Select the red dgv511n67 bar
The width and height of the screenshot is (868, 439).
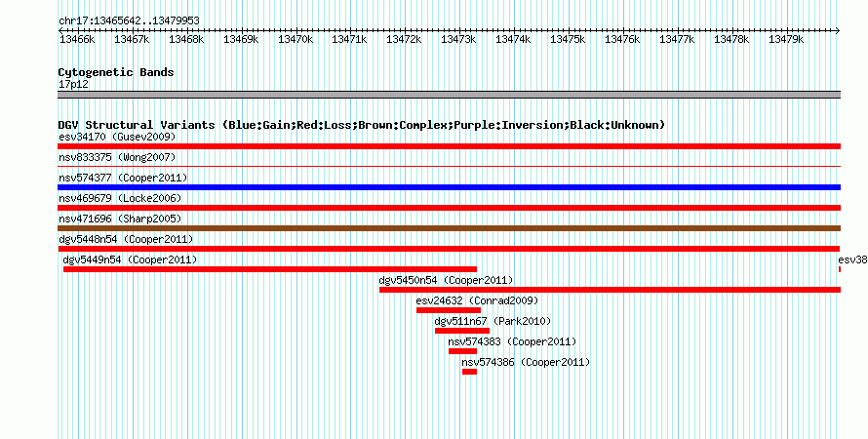point(461,331)
